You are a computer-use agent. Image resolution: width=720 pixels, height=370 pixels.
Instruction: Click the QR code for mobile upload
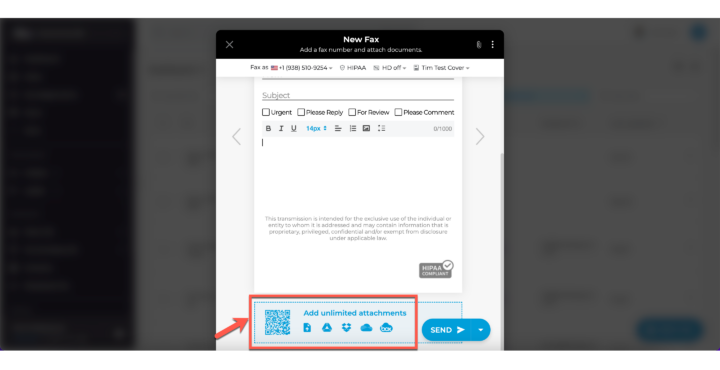point(277,322)
